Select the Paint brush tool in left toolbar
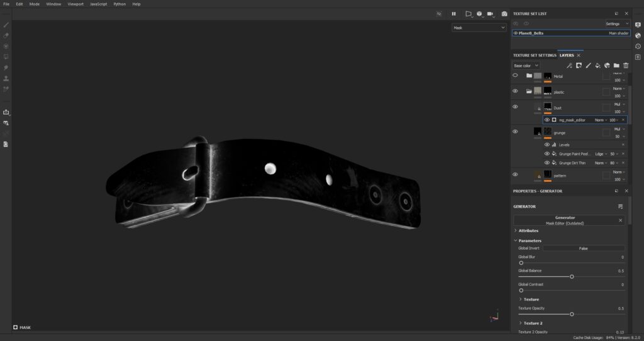The width and height of the screenshot is (644, 341). click(x=6, y=25)
